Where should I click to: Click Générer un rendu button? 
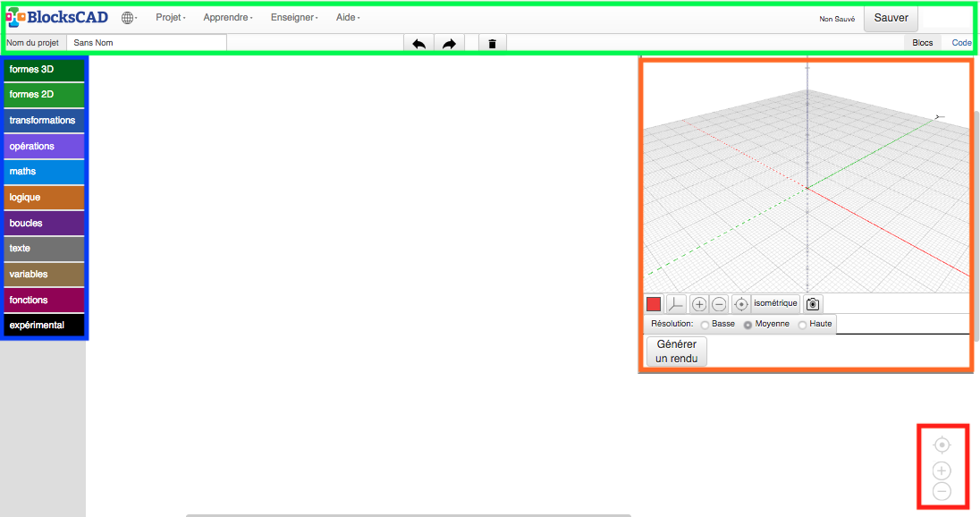pos(676,352)
